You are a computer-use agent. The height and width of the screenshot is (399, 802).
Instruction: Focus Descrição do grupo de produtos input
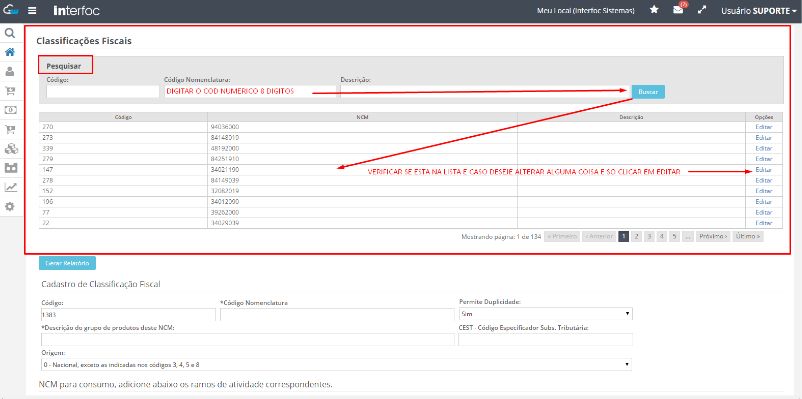pos(247,339)
